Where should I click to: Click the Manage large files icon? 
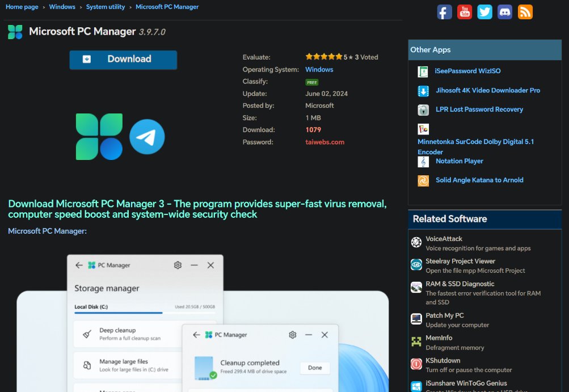[x=87, y=365]
